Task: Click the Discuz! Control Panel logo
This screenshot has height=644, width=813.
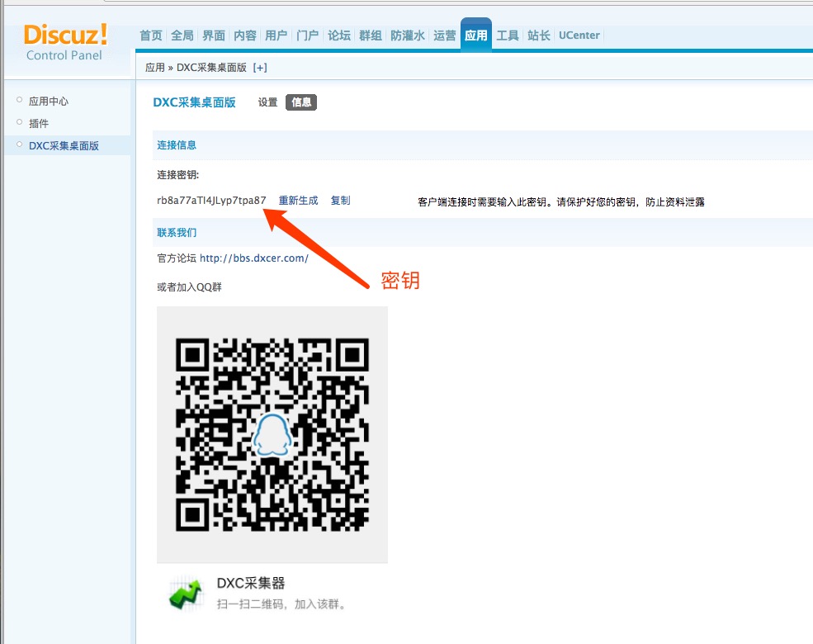Action: click(65, 42)
